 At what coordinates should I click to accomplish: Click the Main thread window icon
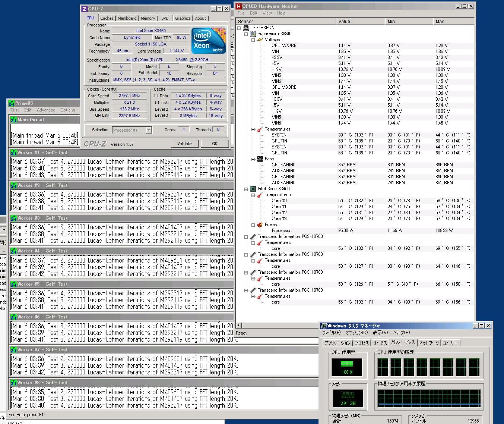tap(14, 120)
